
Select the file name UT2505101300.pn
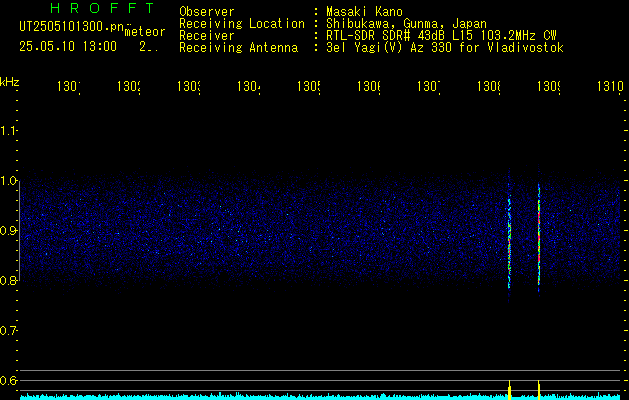pos(72,27)
